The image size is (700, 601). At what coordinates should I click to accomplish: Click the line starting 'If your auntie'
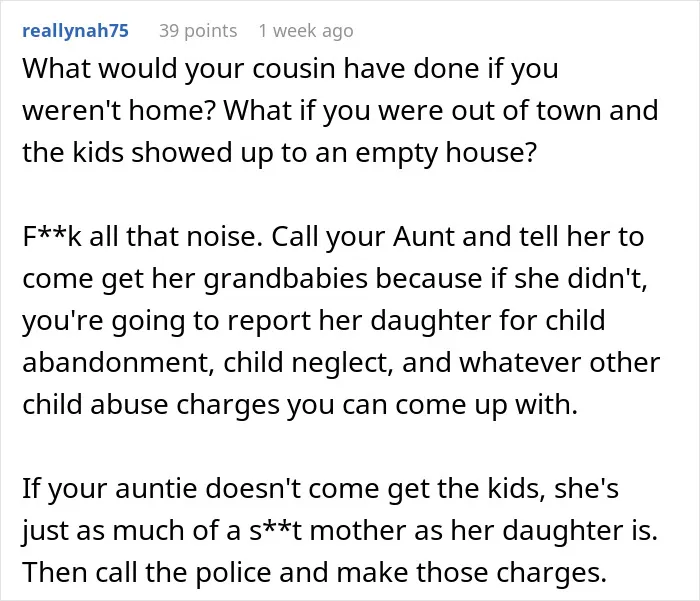[321, 488]
